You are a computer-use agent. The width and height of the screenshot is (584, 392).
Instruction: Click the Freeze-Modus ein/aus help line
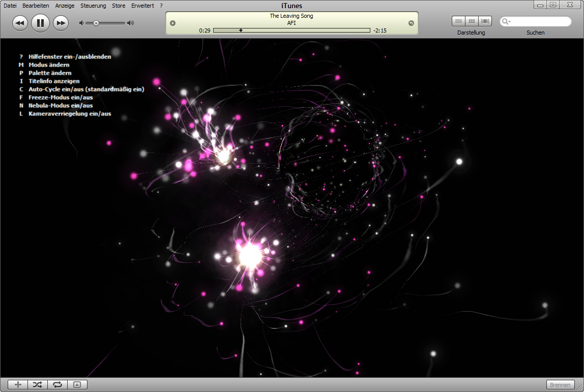56,98
